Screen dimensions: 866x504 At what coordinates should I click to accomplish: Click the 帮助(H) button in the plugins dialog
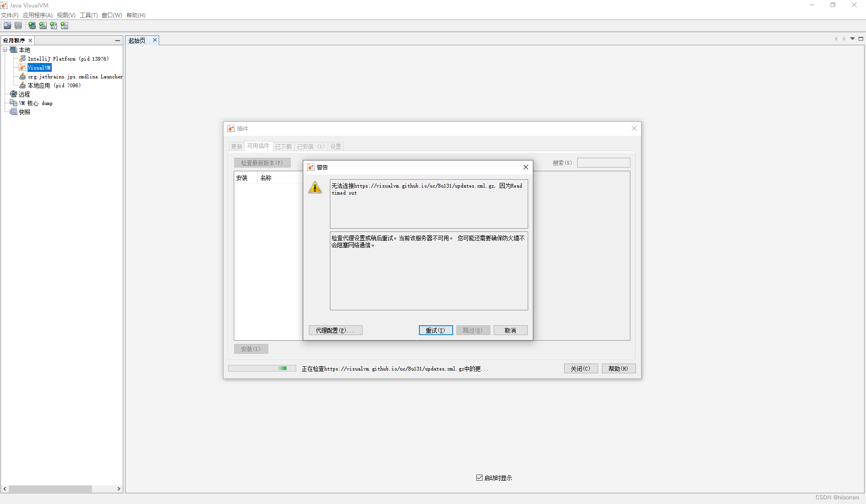(x=619, y=369)
